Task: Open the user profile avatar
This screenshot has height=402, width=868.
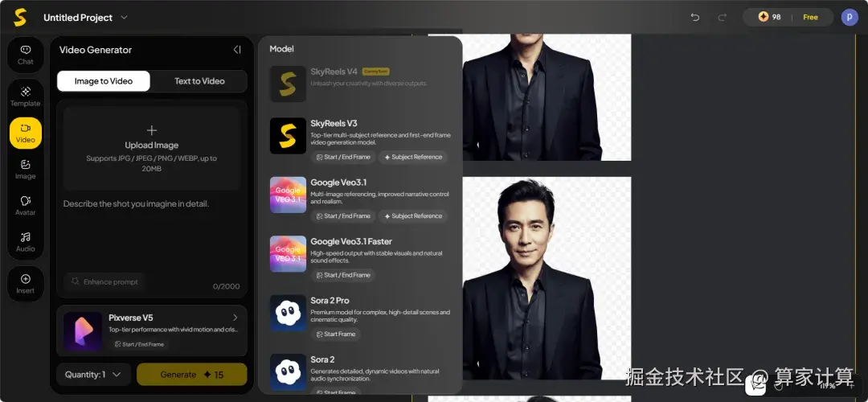Action: coord(850,17)
